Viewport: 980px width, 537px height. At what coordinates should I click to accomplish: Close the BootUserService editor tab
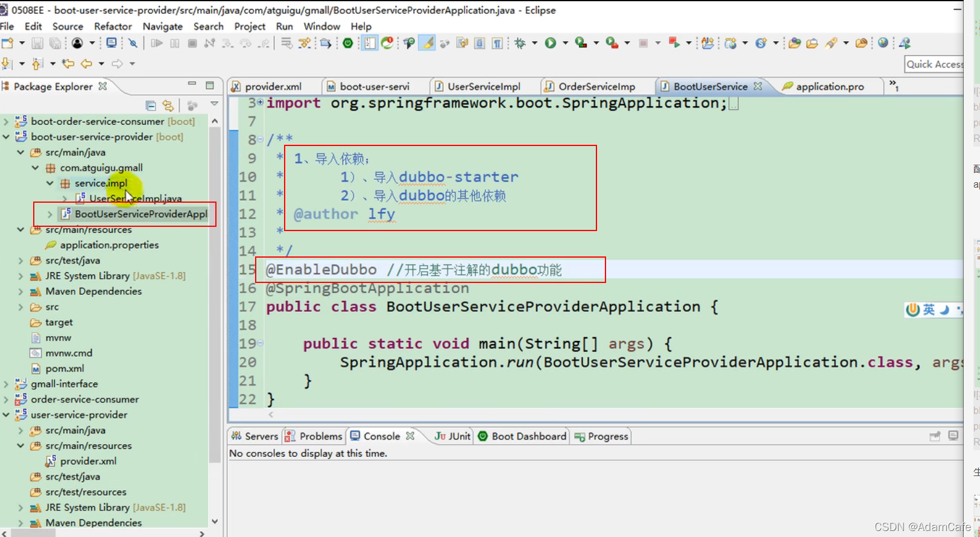[758, 86]
